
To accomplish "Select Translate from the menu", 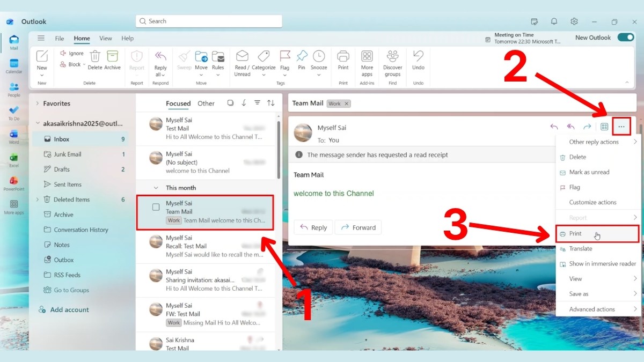I will point(597,249).
